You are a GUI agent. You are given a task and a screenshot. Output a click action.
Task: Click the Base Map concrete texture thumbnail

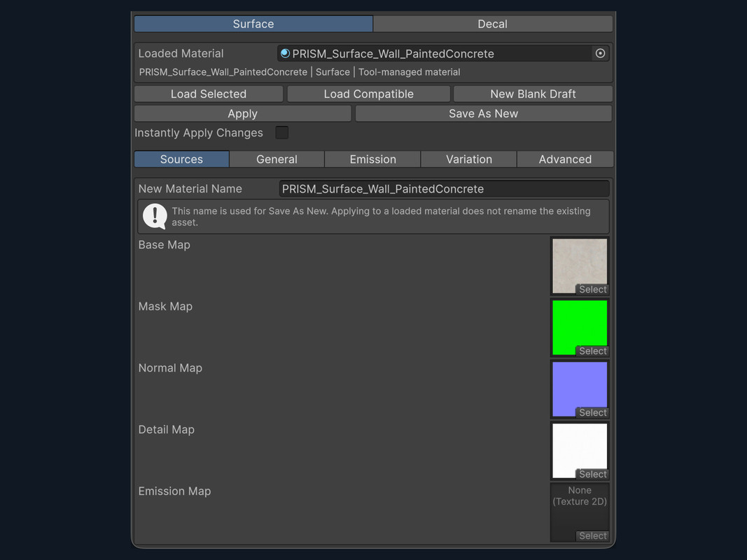pyautogui.click(x=579, y=265)
